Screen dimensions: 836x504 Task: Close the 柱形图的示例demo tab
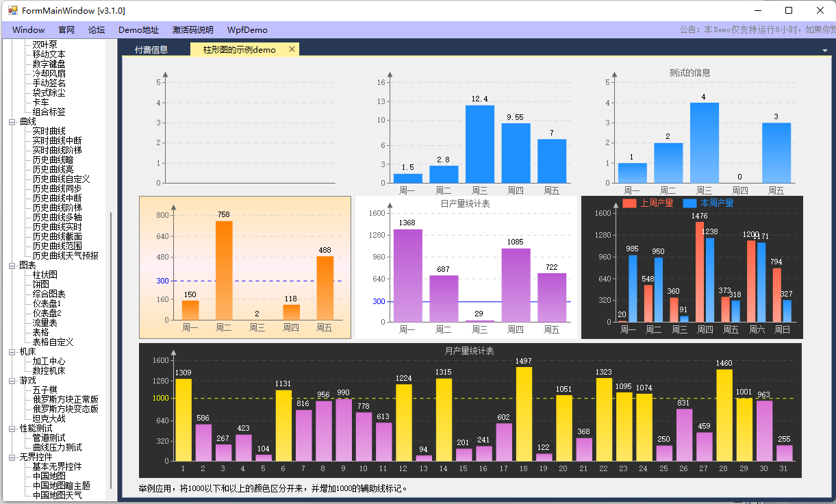point(292,49)
